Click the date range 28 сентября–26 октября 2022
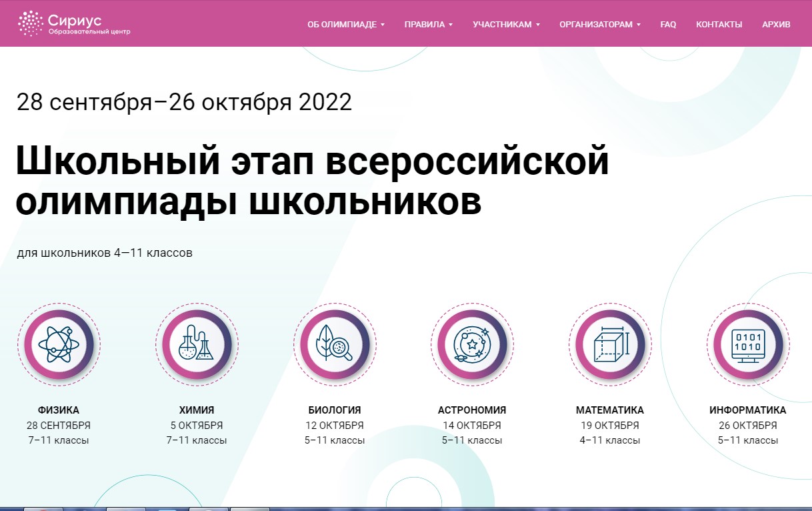The height and width of the screenshot is (511, 812). [184, 102]
